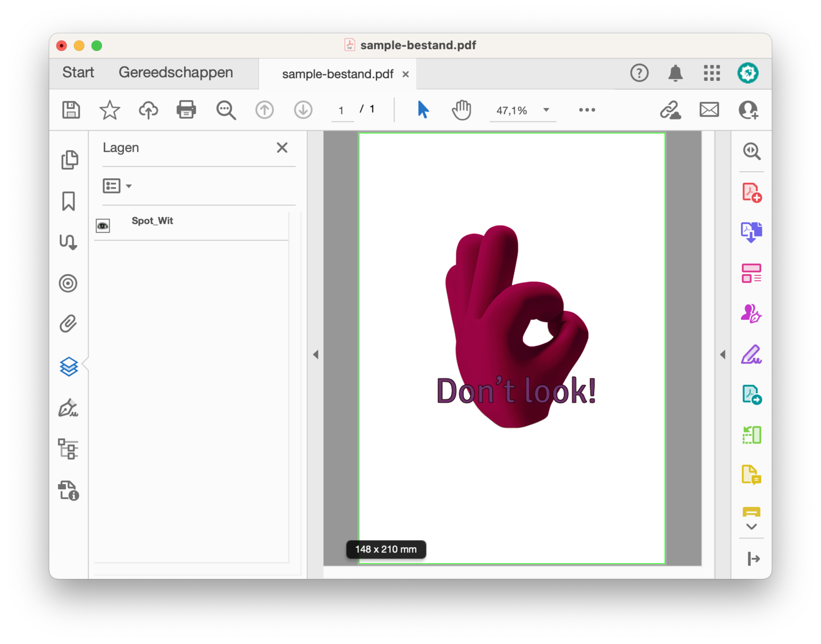Click the Don't look! text on page
The width and height of the screenshot is (821, 644).
[x=516, y=391]
